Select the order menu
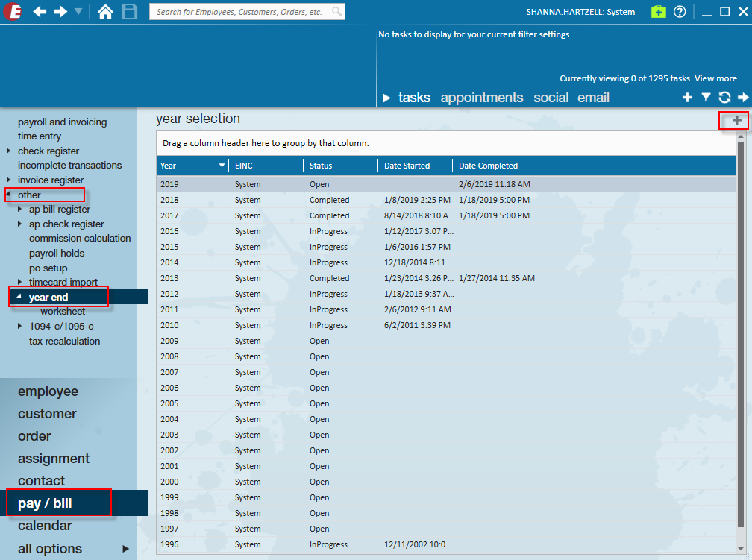This screenshot has height=560, width=752. [x=34, y=436]
